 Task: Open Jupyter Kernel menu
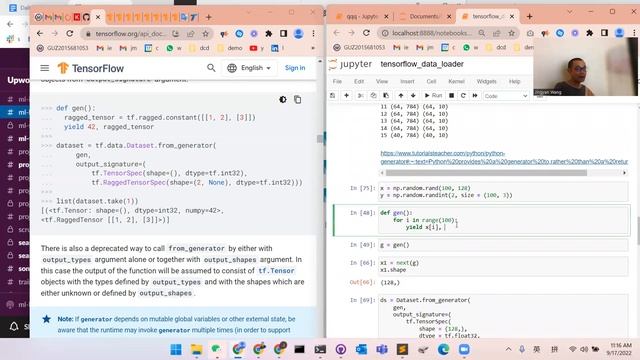tap(456, 81)
